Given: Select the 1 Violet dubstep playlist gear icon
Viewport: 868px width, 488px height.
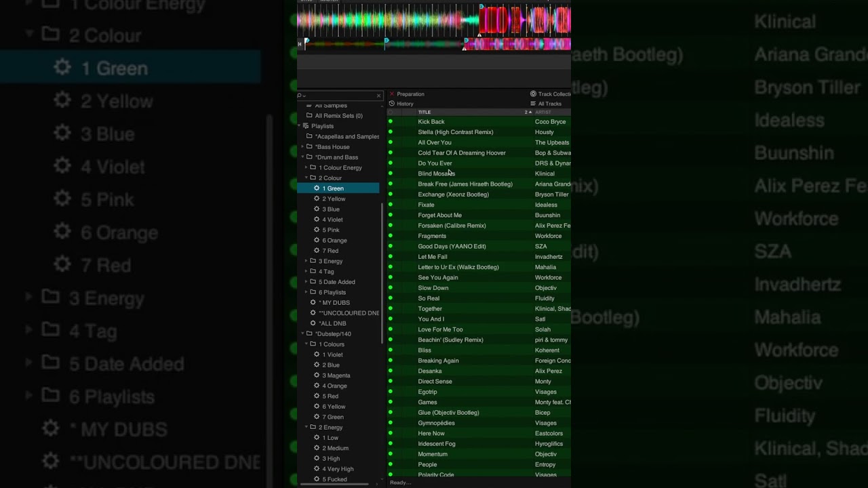Looking at the screenshot, I should [x=317, y=354].
